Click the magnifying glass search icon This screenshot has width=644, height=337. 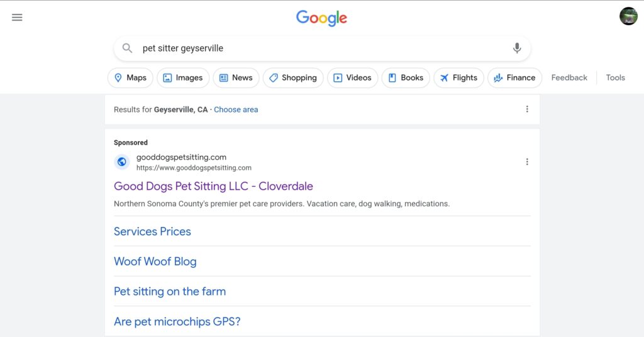pyautogui.click(x=127, y=48)
